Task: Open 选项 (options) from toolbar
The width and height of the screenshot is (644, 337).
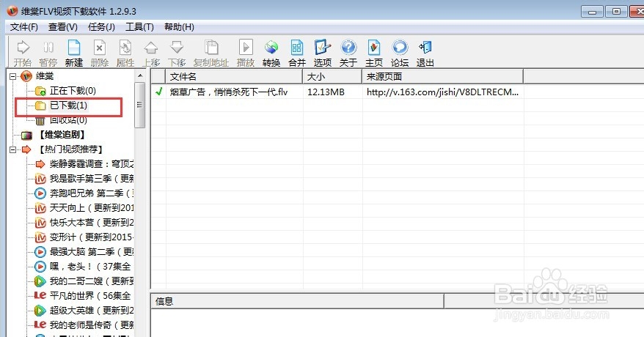Action: point(323,53)
